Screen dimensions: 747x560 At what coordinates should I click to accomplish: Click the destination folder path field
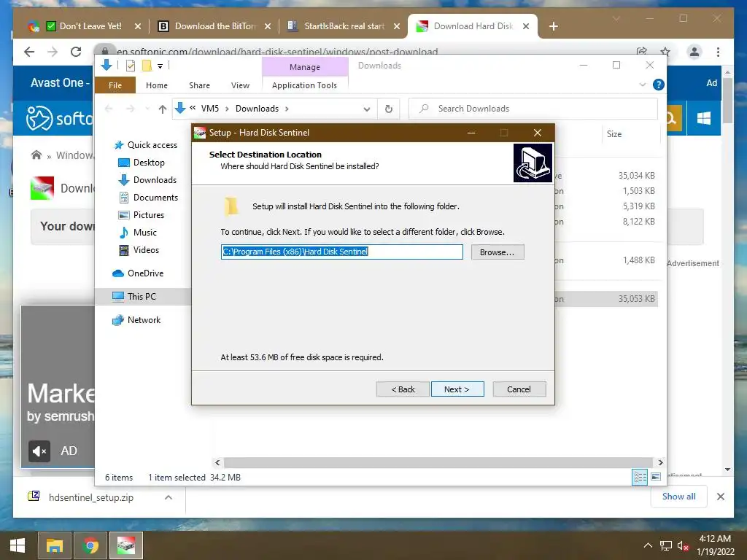(x=341, y=252)
